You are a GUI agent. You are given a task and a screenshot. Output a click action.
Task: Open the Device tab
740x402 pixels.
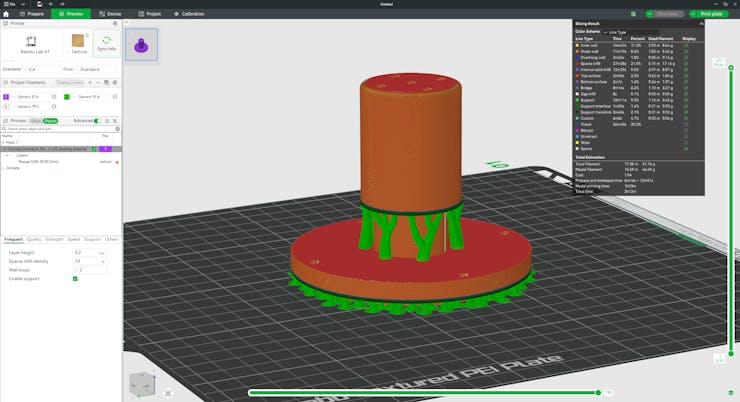coord(110,14)
